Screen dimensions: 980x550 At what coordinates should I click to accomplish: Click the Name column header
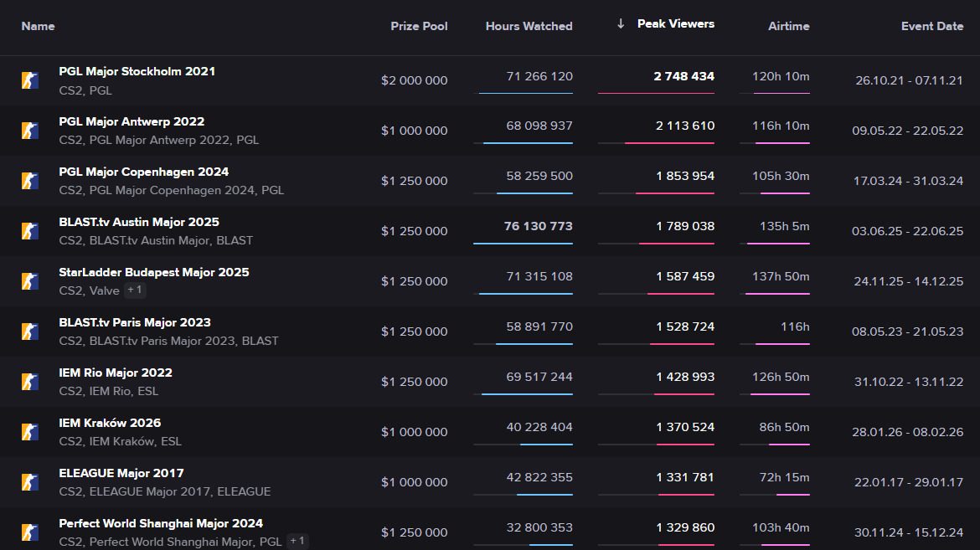(x=38, y=26)
